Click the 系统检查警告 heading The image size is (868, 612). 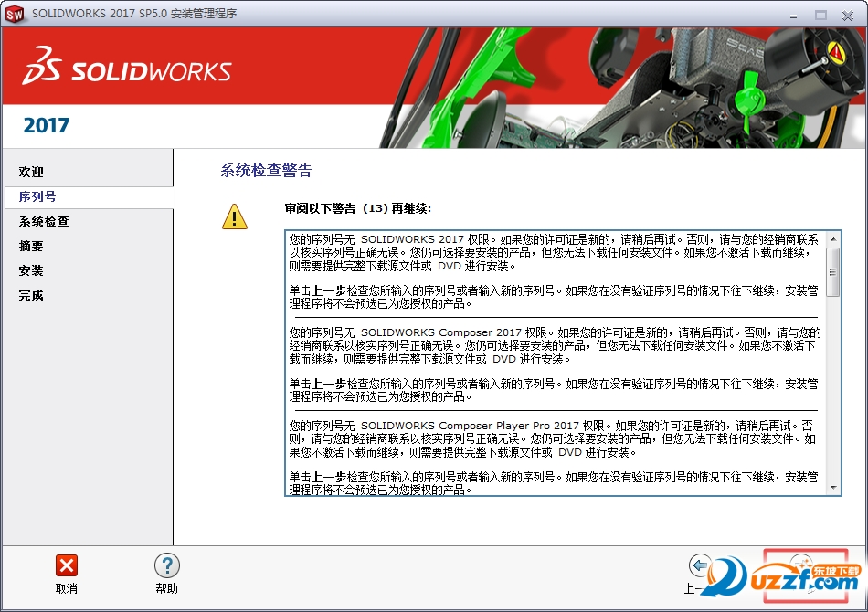(266, 170)
